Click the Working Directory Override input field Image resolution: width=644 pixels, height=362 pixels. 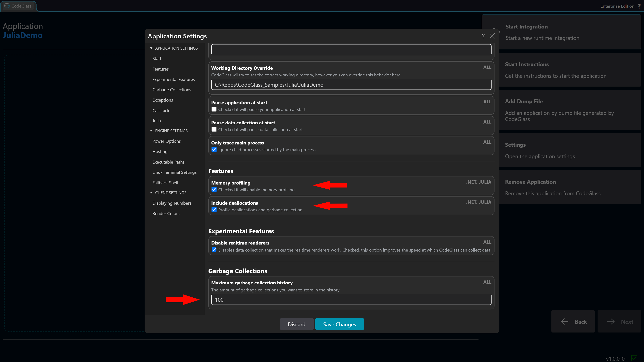(351, 84)
